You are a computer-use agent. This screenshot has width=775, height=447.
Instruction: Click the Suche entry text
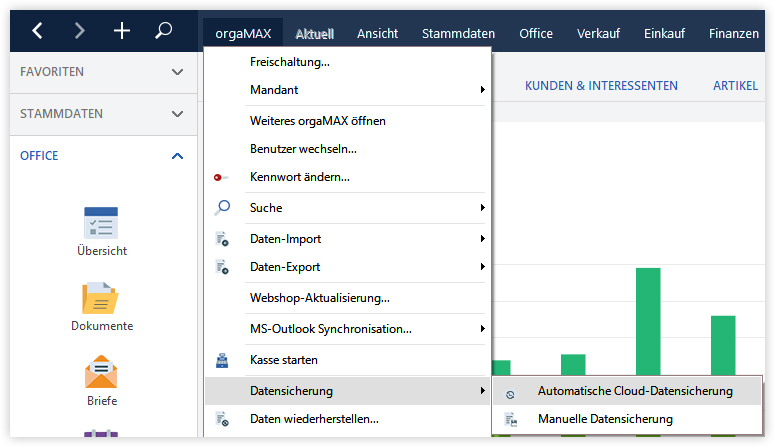pyautogui.click(x=266, y=208)
